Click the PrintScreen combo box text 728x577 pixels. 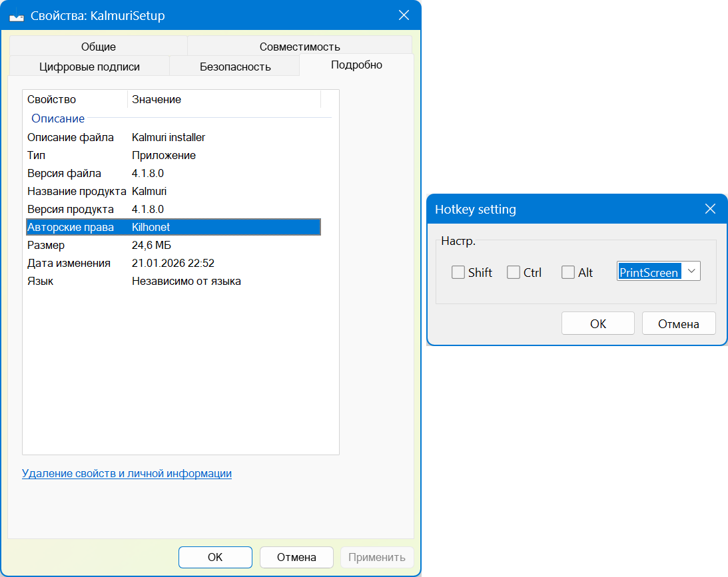pyautogui.click(x=649, y=272)
